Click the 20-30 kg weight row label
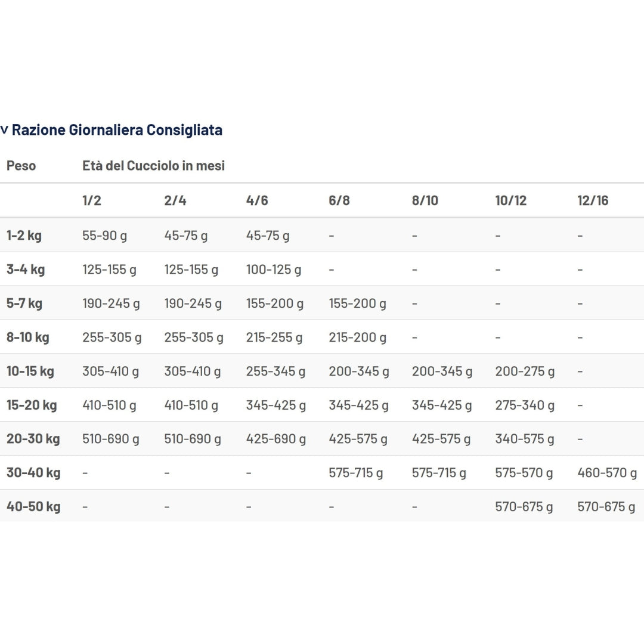 pos(33,439)
